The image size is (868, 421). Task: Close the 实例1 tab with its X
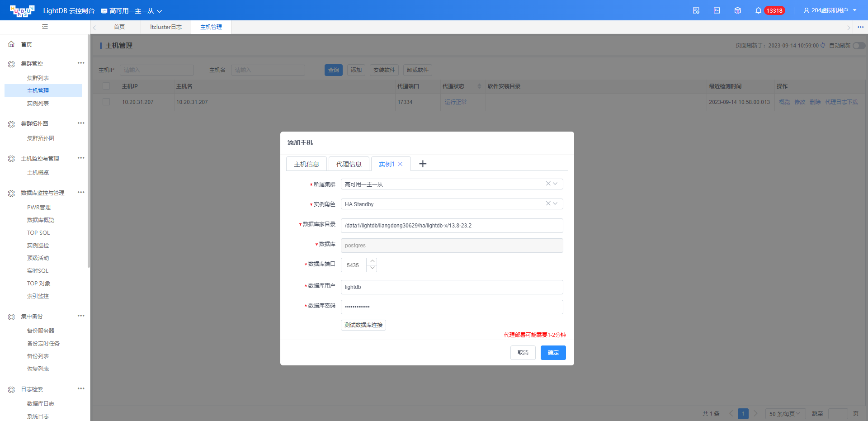(x=400, y=164)
